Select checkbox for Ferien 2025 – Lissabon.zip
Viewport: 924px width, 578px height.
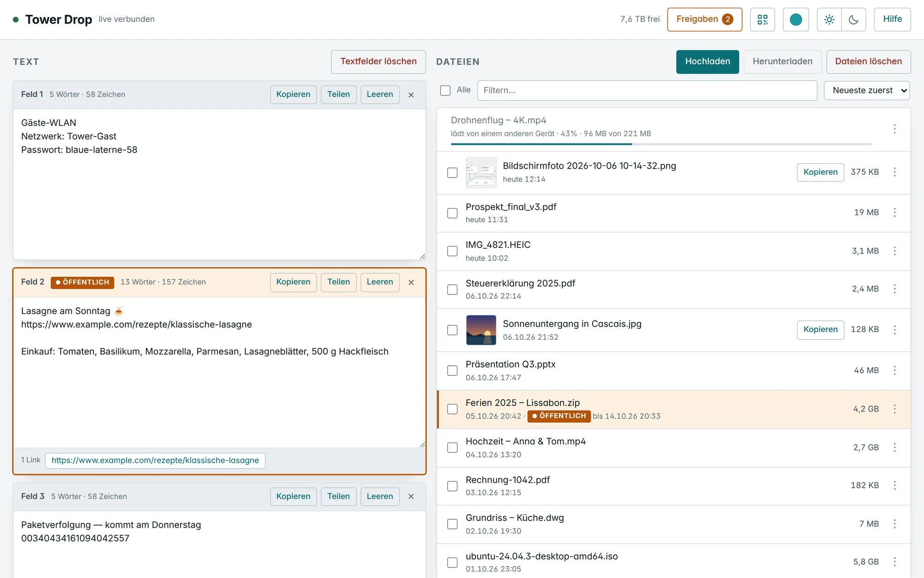coord(452,409)
